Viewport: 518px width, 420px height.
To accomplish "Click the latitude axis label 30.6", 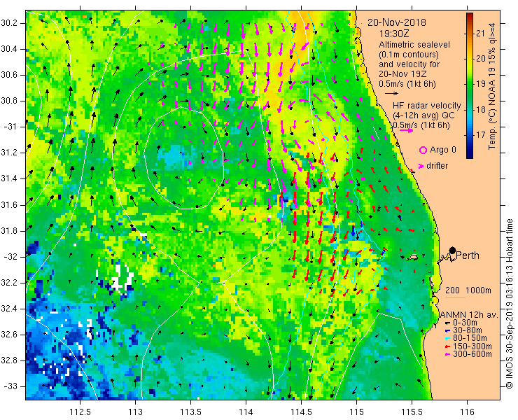I will pos(8,75).
